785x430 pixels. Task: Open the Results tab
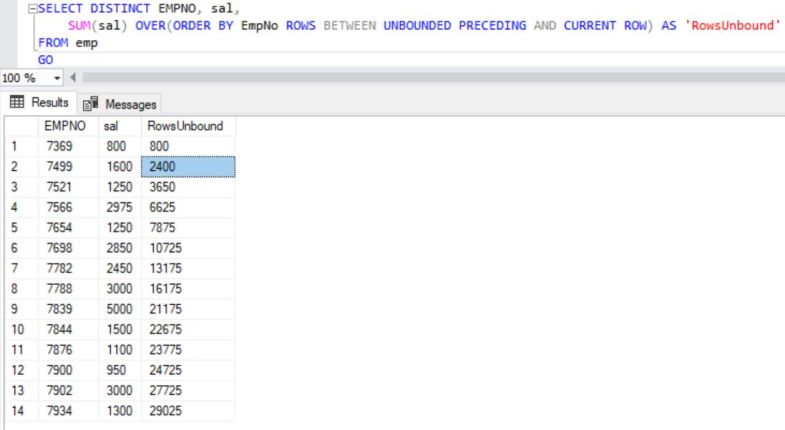point(40,103)
